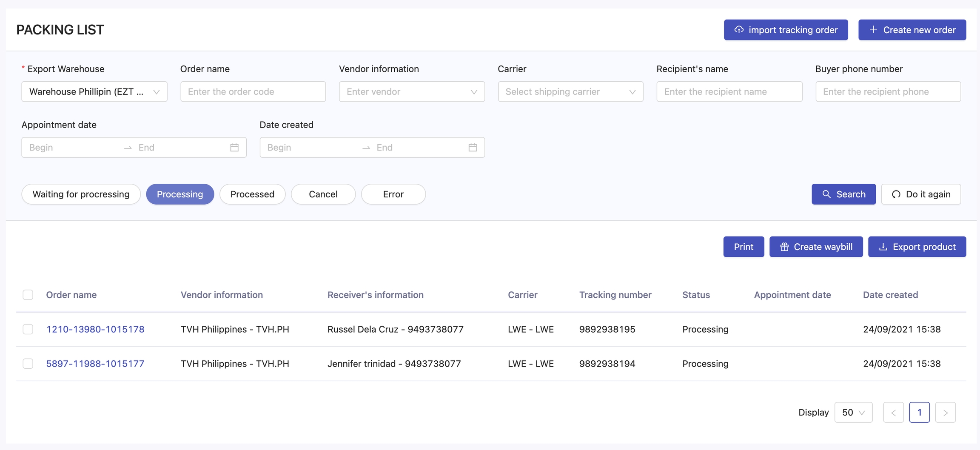Screen dimensions: 980x450
Task: Toggle the select-all checkbox in table header
Action: [x=28, y=295]
